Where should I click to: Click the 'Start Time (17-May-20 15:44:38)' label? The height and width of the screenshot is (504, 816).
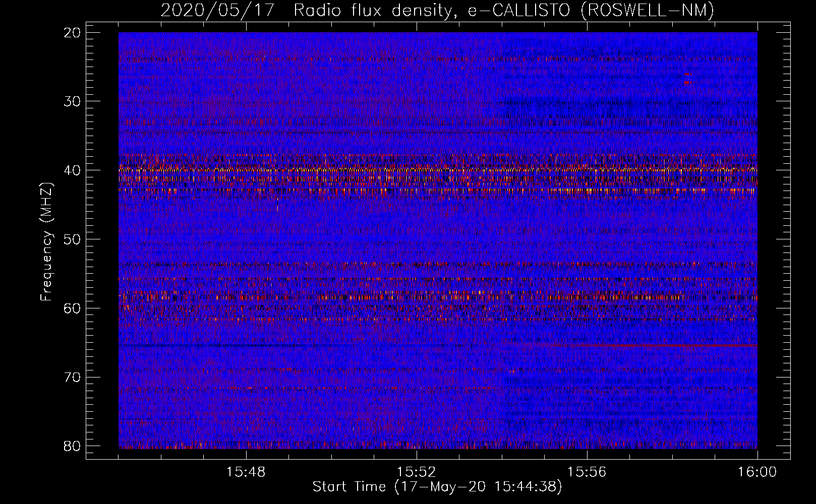[x=437, y=487]
